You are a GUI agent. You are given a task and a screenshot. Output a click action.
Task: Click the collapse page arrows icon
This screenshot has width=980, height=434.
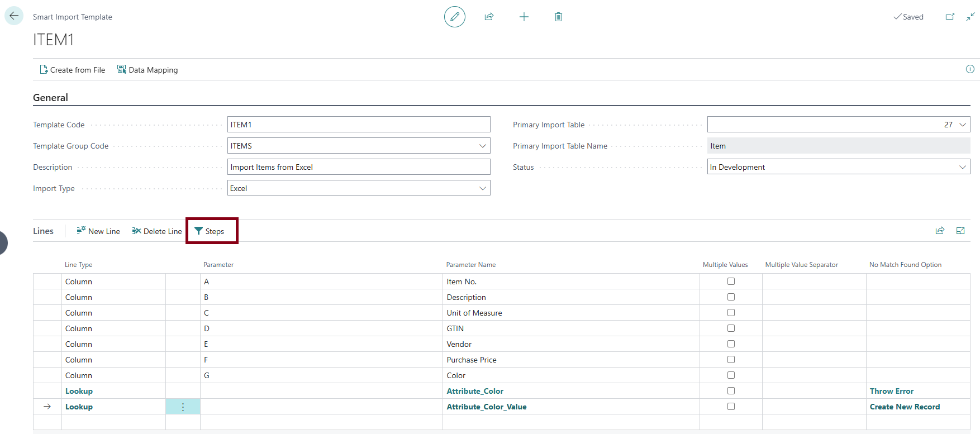coord(971,17)
